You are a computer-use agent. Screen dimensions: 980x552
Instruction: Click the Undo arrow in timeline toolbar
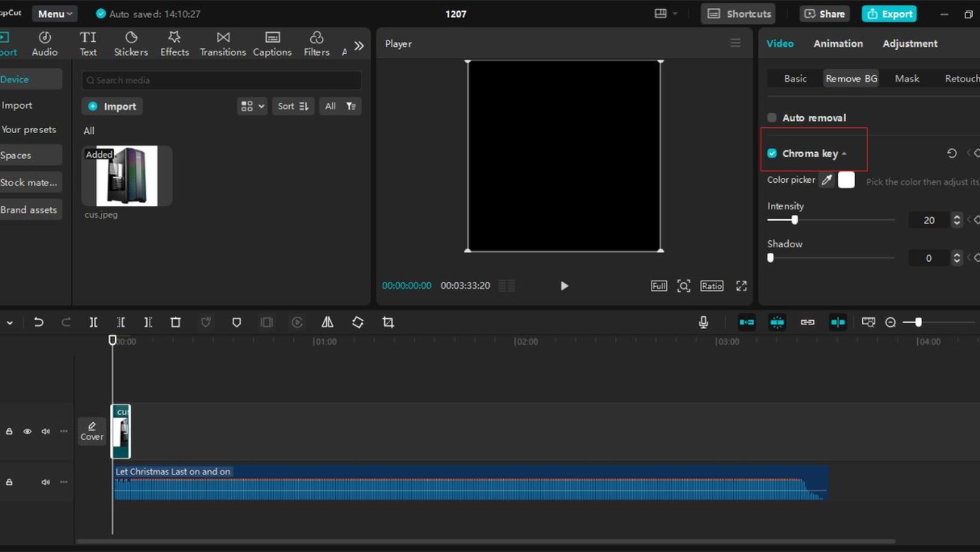(x=38, y=322)
